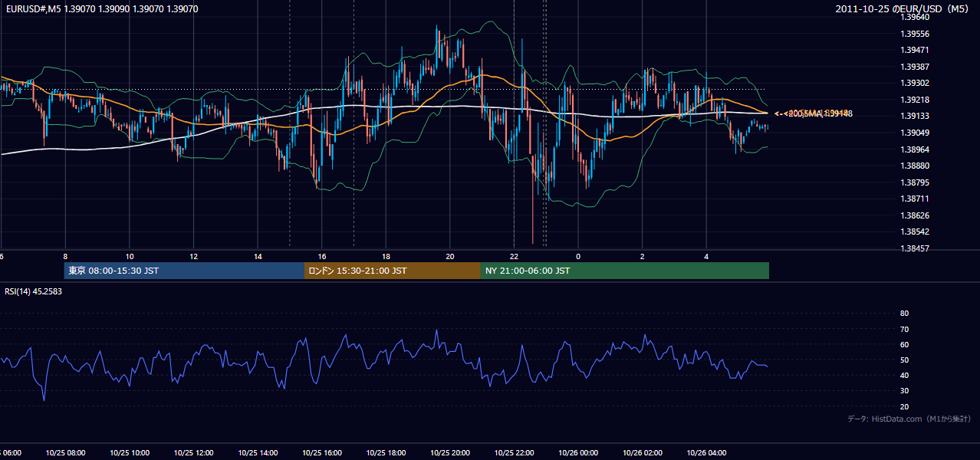Click RSI scale value 80

pos(904,314)
